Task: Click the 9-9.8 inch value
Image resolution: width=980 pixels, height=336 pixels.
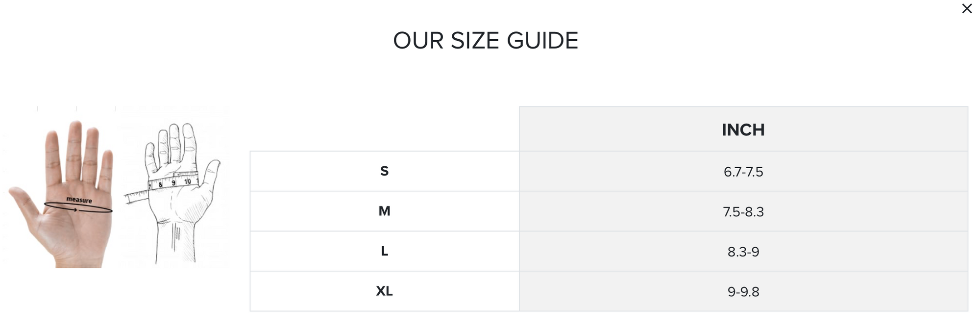Action: 743,292
